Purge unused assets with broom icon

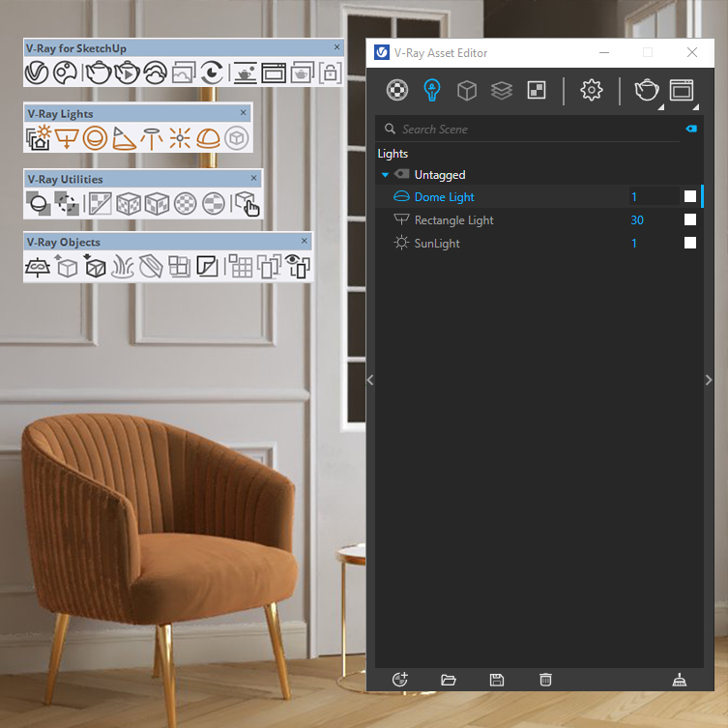(x=680, y=680)
